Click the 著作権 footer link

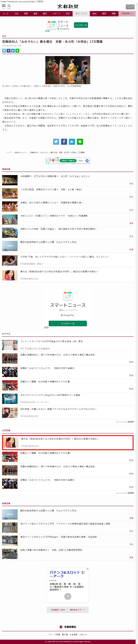[x=65, y=634]
